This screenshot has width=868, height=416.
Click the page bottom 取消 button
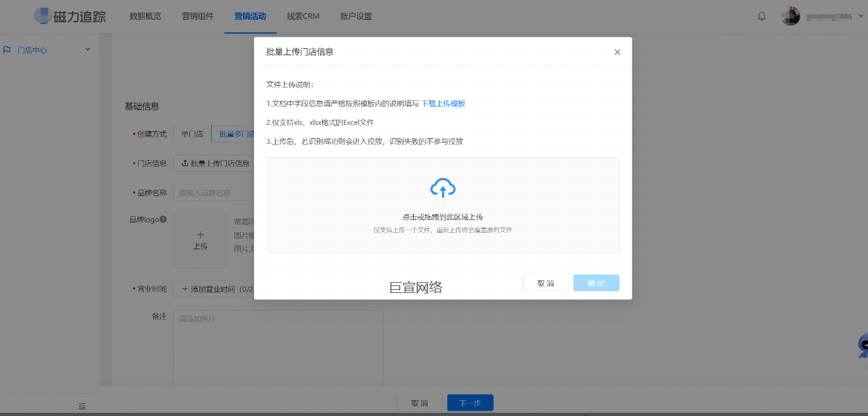(419, 403)
